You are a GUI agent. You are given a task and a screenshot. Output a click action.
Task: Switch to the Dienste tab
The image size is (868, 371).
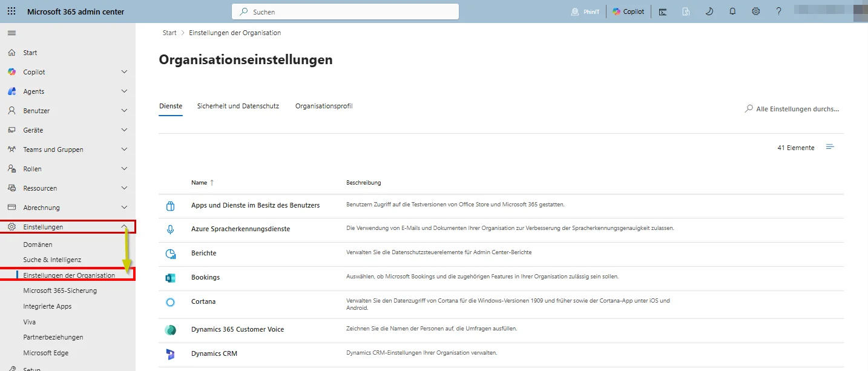[x=171, y=106]
